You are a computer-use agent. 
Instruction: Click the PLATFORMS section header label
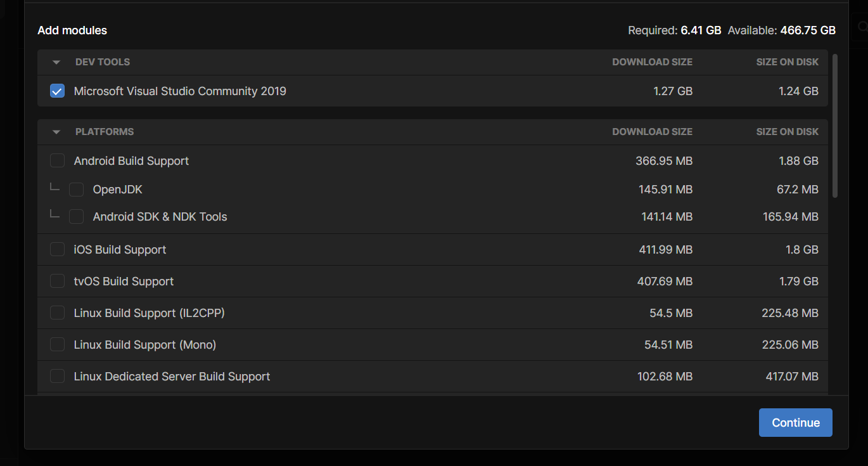click(x=105, y=132)
